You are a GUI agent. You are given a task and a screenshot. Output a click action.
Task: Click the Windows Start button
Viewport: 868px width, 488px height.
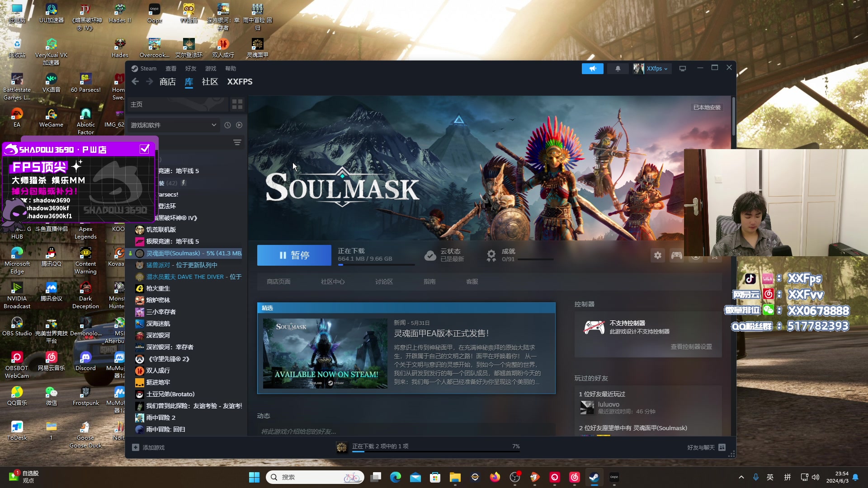(x=254, y=477)
